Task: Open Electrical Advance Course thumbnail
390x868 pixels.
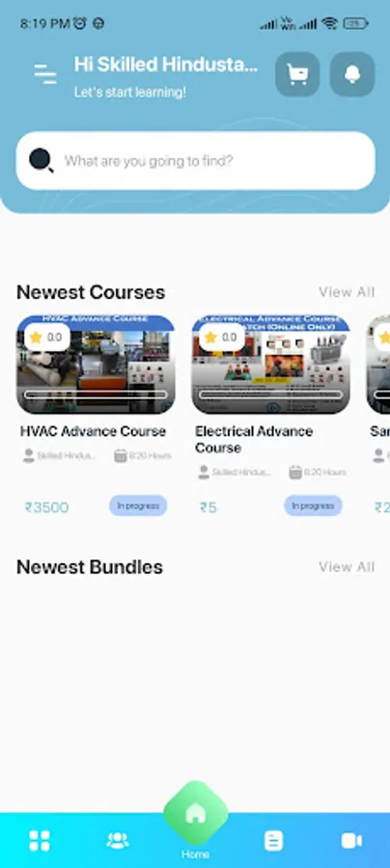Action: (x=271, y=365)
